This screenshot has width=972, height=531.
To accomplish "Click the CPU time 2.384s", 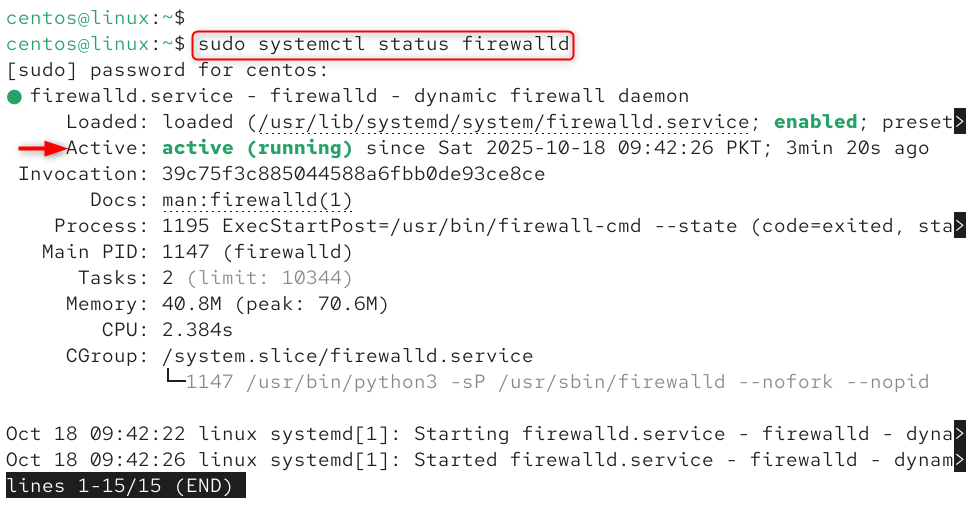I will tap(197, 330).
